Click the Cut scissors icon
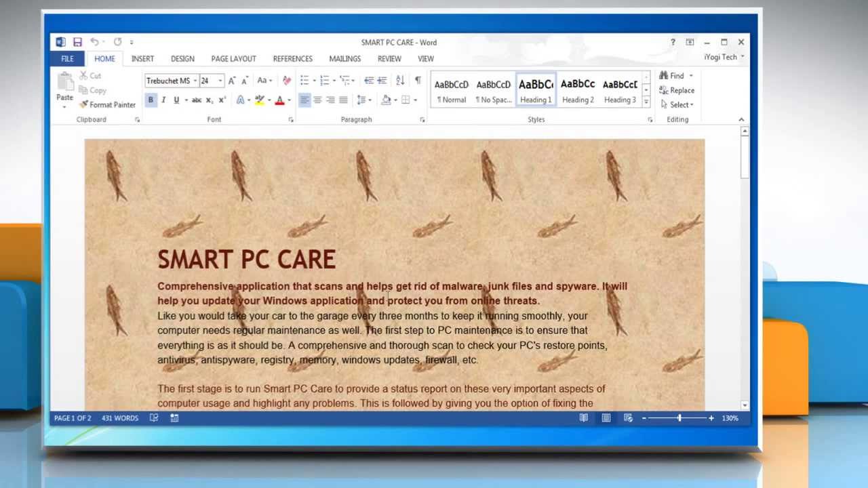868x488 pixels. 83,76
